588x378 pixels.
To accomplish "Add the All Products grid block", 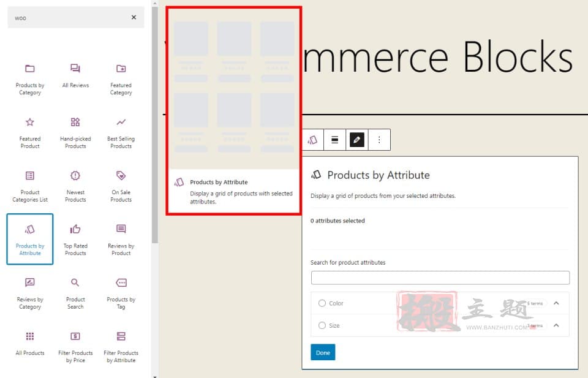I will click(30, 347).
